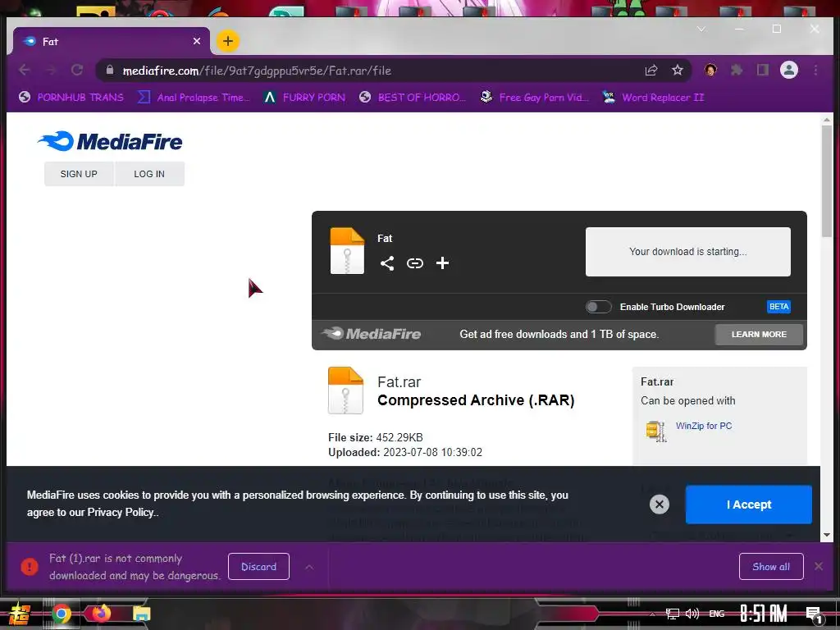
Task: Click the network icon in system tray
Action: pos(672,614)
